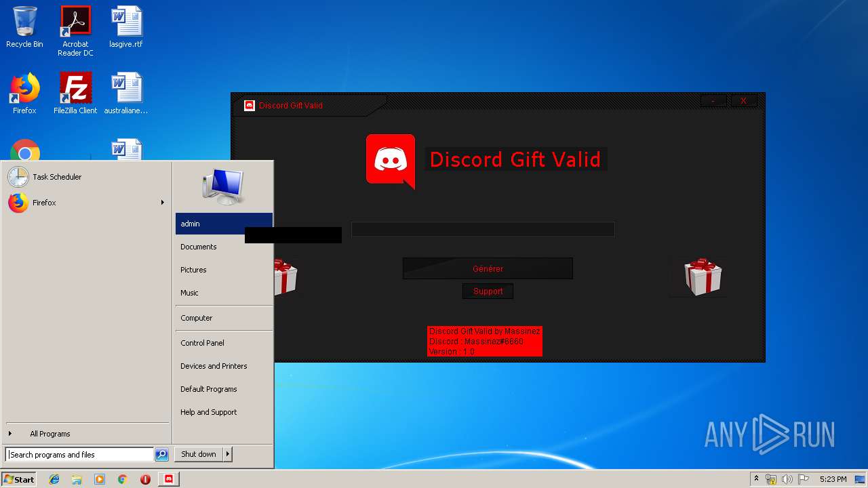Minimize the Discord Gift Valid window
The image size is (868, 488).
pos(713,101)
